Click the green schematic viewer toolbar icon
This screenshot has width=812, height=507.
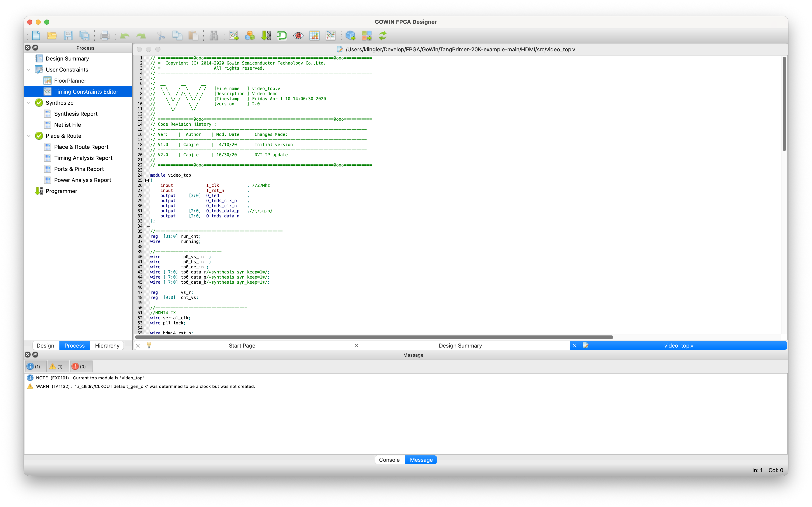click(282, 35)
